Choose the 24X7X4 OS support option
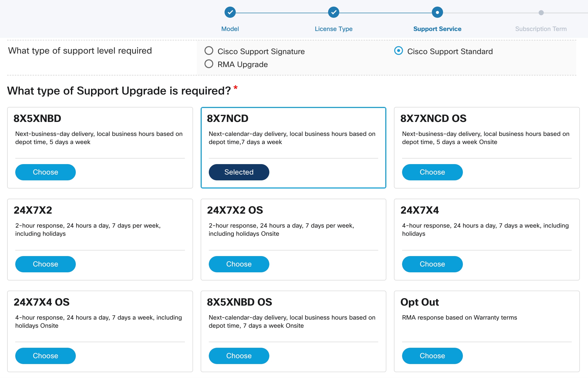The width and height of the screenshot is (588, 378). click(x=46, y=356)
